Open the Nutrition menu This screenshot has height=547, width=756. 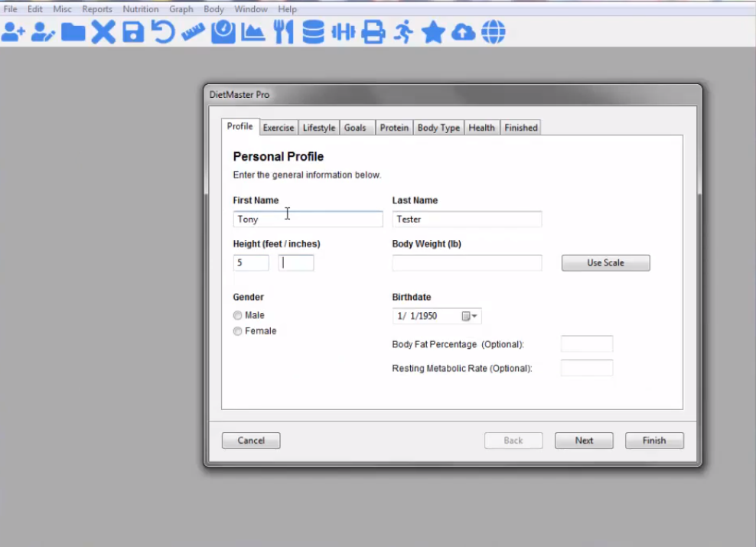tap(141, 8)
